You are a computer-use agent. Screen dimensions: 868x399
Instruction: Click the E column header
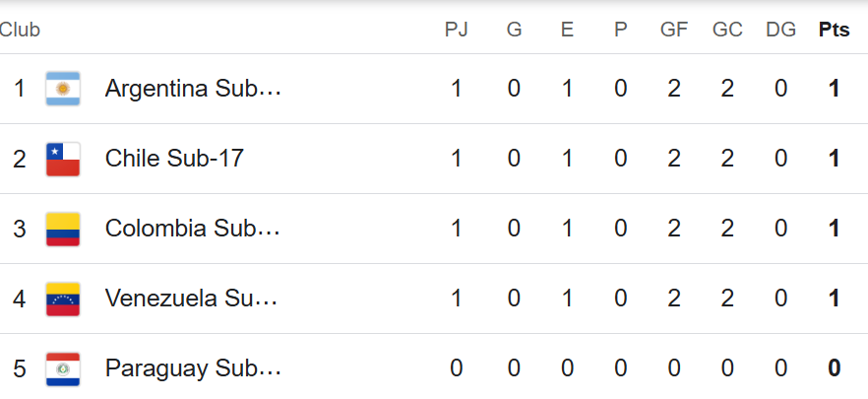click(x=567, y=30)
